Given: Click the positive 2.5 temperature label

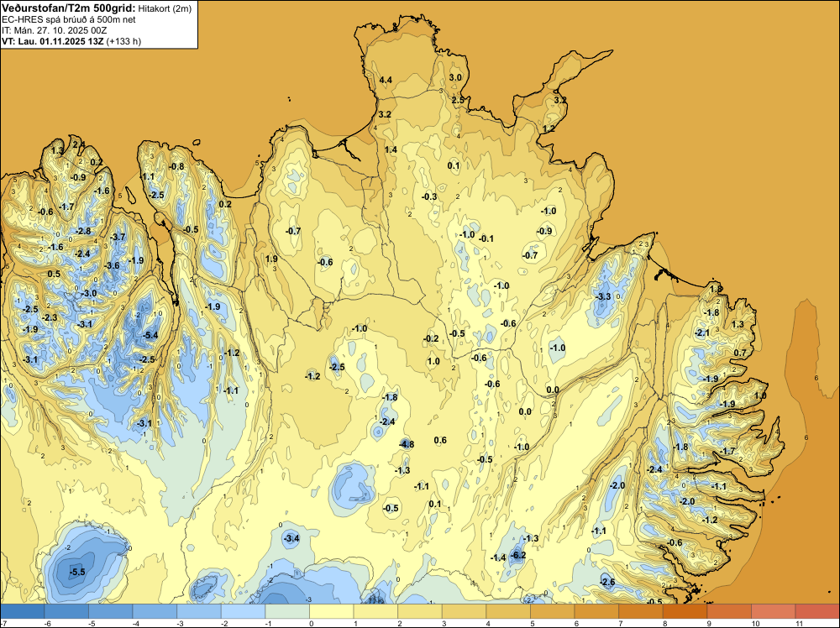Looking at the screenshot, I should 458,100.
